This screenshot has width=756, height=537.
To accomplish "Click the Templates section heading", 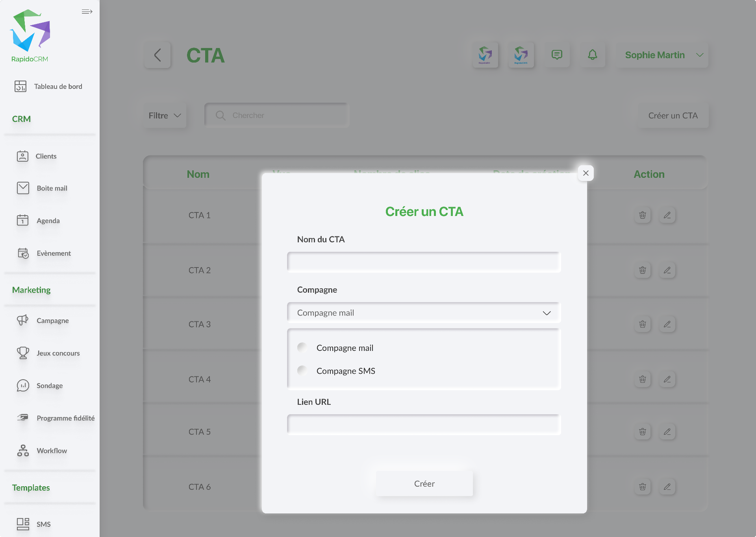I will pyautogui.click(x=31, y=487).
